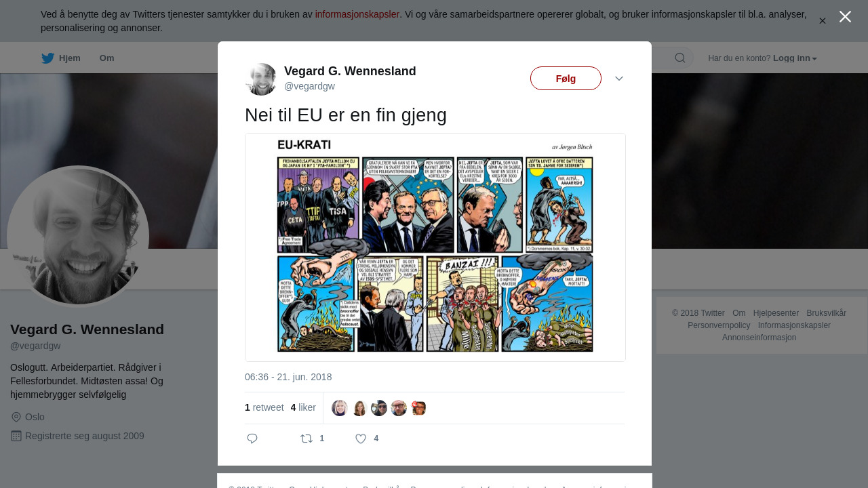Close the tweet overlay with large X
868x488 pixels.
pos(845,16)
